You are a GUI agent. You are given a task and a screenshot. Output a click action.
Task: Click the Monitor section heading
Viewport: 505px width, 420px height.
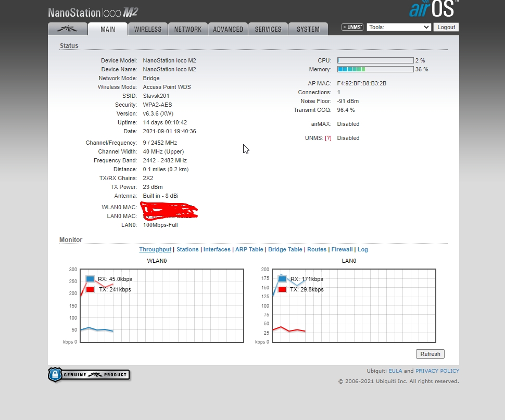pos(71,240)
